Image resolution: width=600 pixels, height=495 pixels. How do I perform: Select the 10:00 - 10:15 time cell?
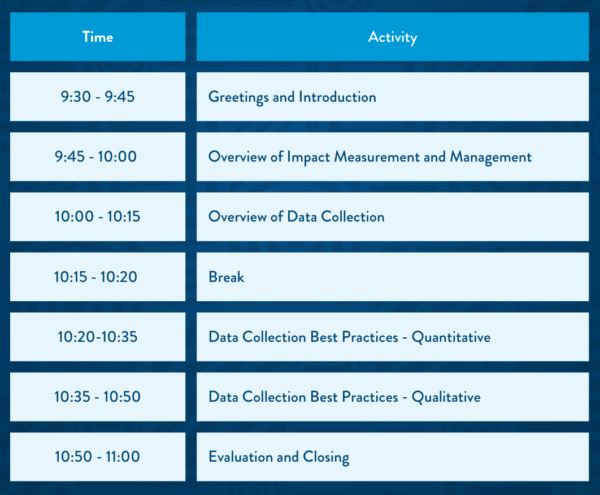pyautogui.click(x=98, y=217)
